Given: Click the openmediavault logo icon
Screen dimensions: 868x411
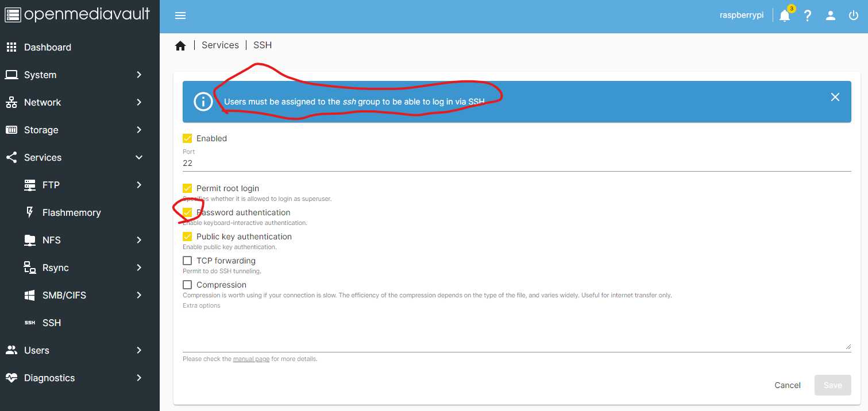Looking at the screenshot, I should [13, 14].
